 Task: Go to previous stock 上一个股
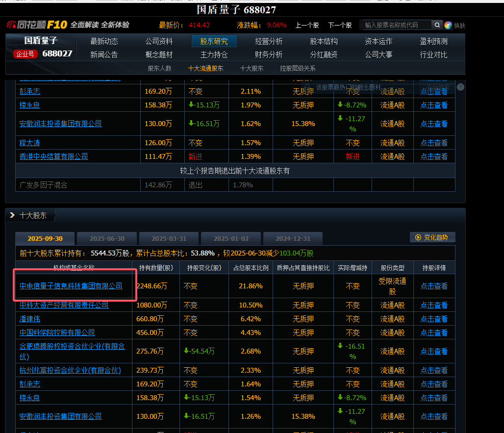click(x=307, y=25)
